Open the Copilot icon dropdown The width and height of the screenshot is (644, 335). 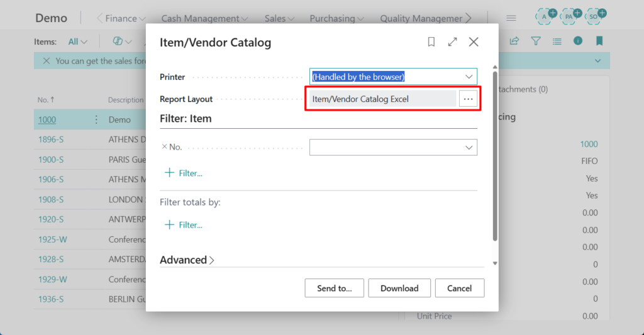click(x=122, y=41)
